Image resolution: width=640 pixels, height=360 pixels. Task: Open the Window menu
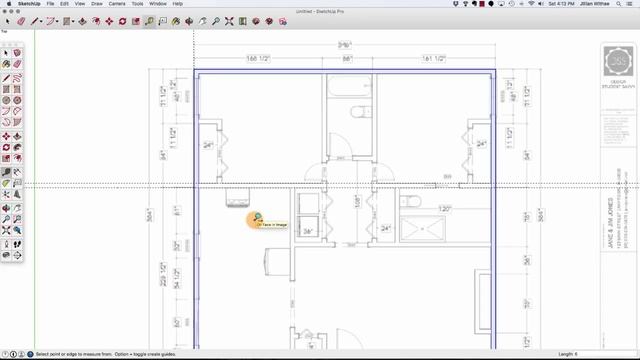click(x=158, y=4)
